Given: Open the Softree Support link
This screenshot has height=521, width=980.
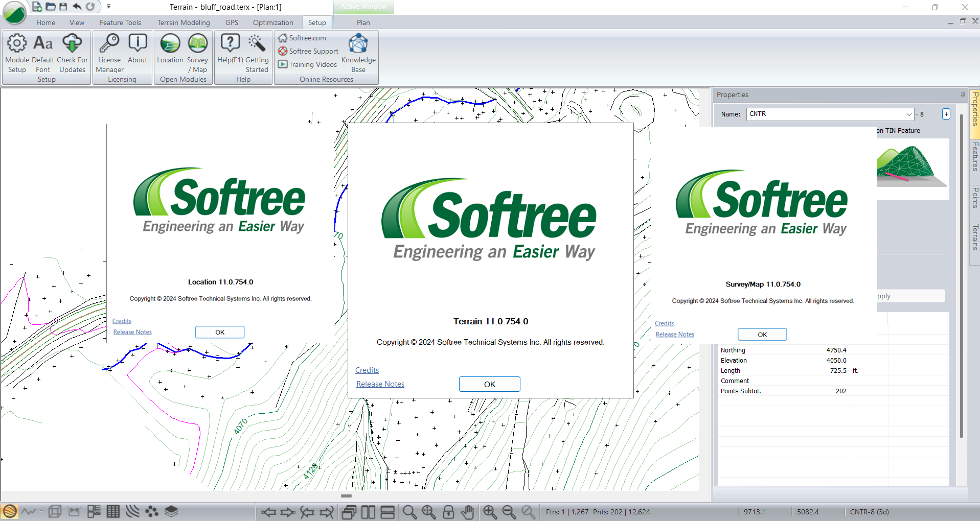Looking at the screenshot, I should coord(308,51).
